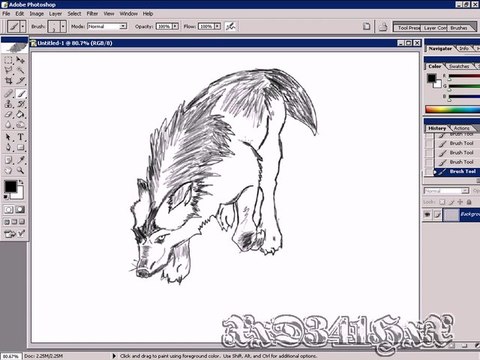Select the Blur tool
The width and height of the screenshot is (480, 360).
[x=8, y=125]
